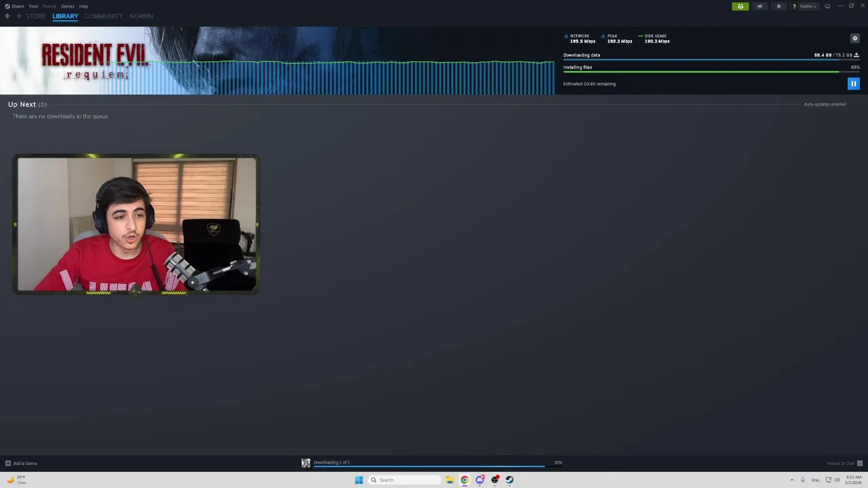Click the Installing files progress bar
868x488 pixels.
711,72
